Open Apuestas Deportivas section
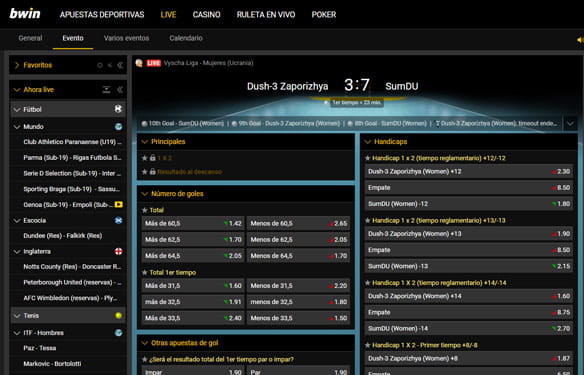The width and height of the screenshot is (584, 375). pos(102,15)
